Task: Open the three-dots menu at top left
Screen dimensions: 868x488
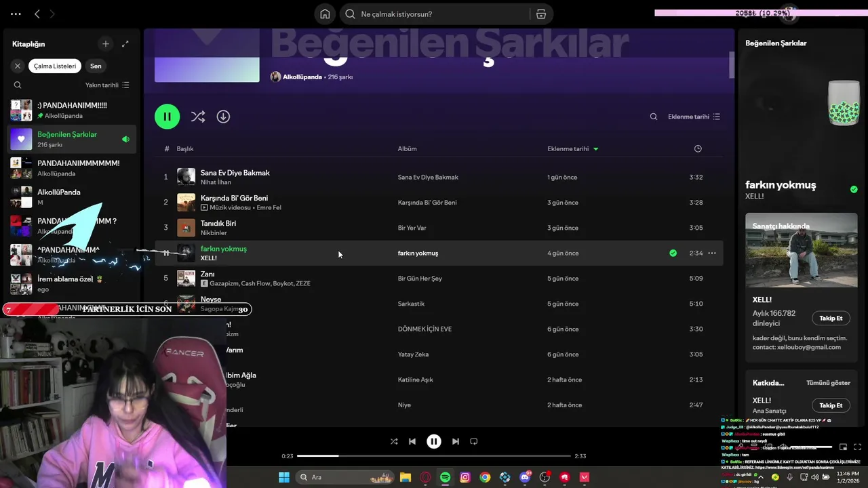Action: click(x=16, y=14)
